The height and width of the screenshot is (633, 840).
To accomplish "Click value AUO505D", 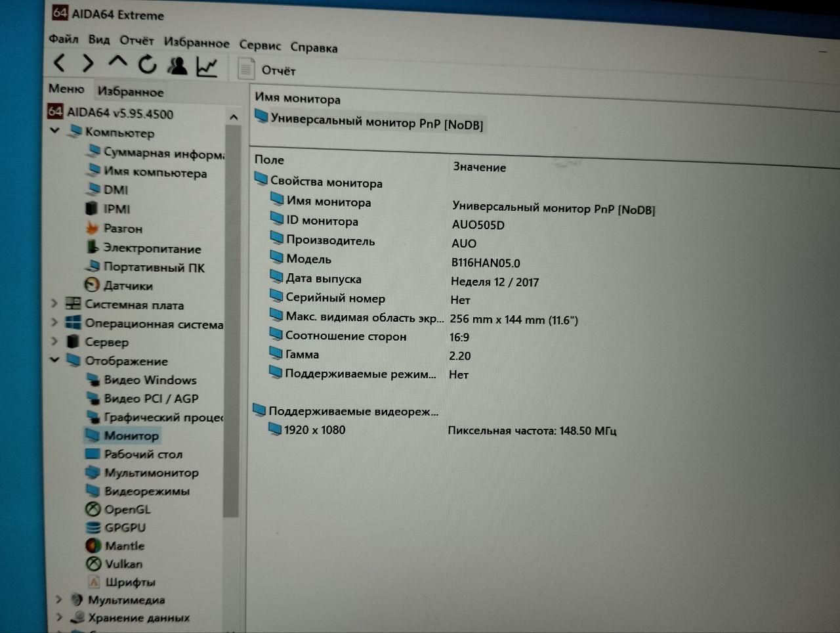I will click(478, 225).
